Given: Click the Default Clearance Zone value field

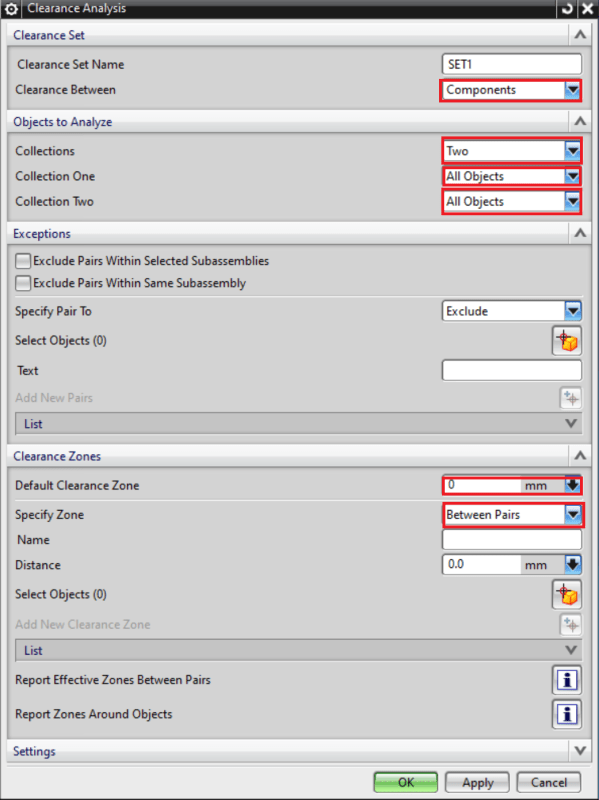Looking at the screenshot, I should 482,485.
